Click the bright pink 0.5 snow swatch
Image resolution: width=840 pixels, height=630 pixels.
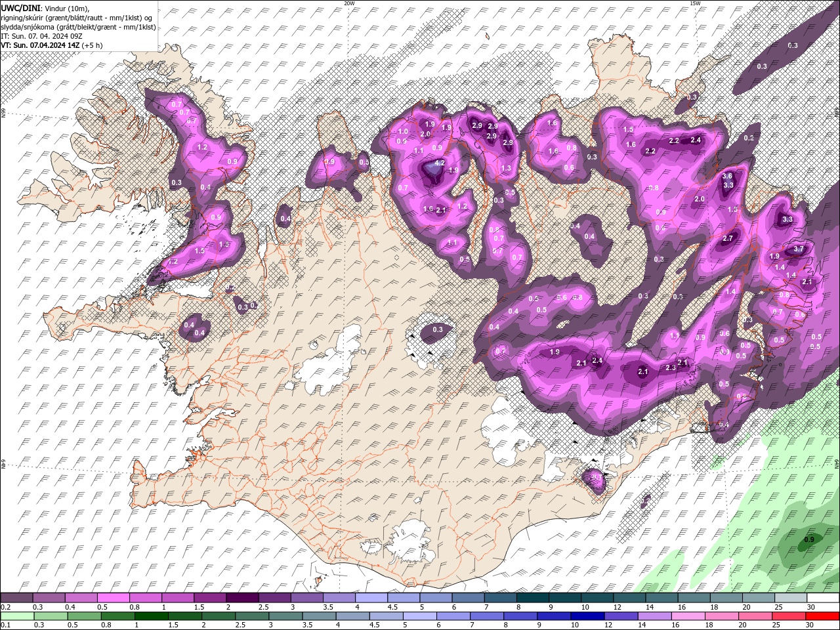[x=113, y=598]
